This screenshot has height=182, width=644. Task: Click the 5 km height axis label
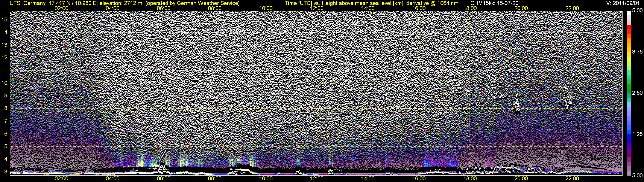[6, 146]
